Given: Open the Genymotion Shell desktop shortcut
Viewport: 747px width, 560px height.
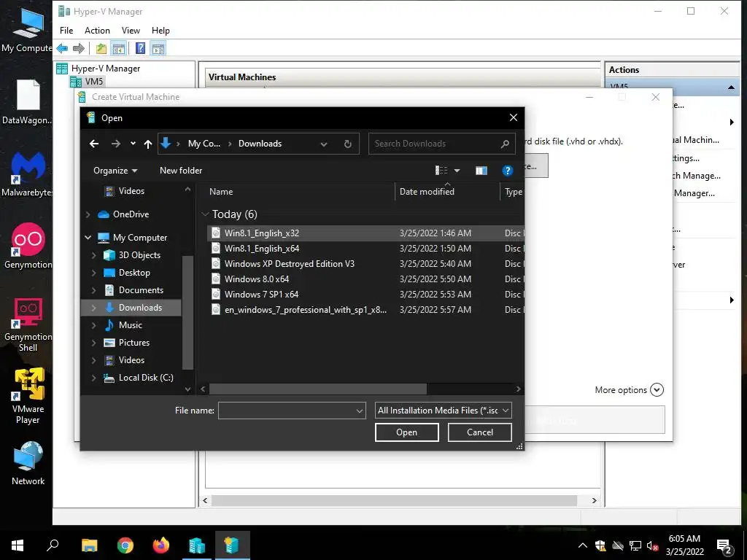Looking at the screenshot, I should [28, 325].
